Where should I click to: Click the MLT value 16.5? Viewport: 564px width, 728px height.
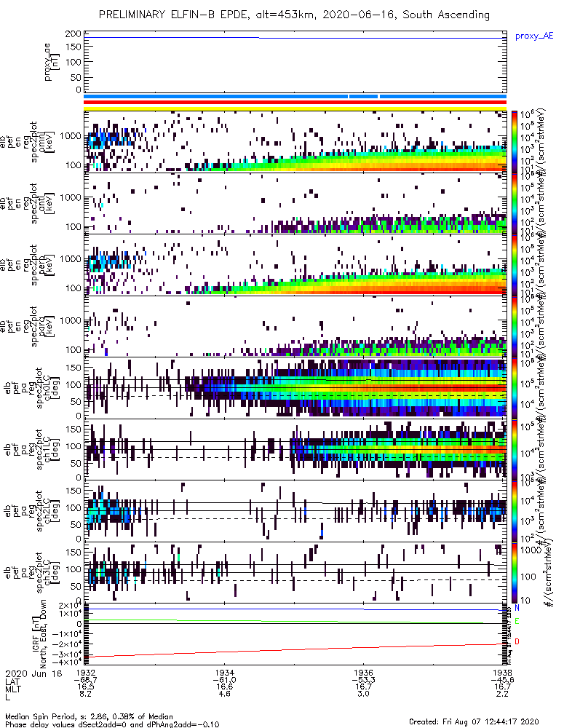click(x=85, y=687)
